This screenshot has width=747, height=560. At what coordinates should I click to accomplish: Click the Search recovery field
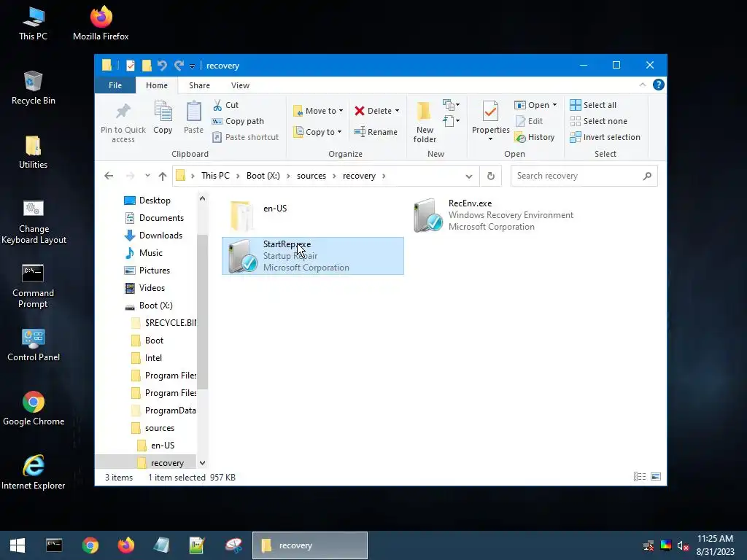[584, 176]
